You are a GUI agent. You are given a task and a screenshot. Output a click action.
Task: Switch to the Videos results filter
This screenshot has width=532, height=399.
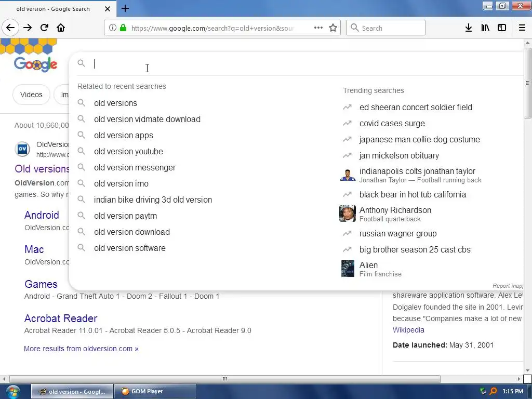coord(31,95)
